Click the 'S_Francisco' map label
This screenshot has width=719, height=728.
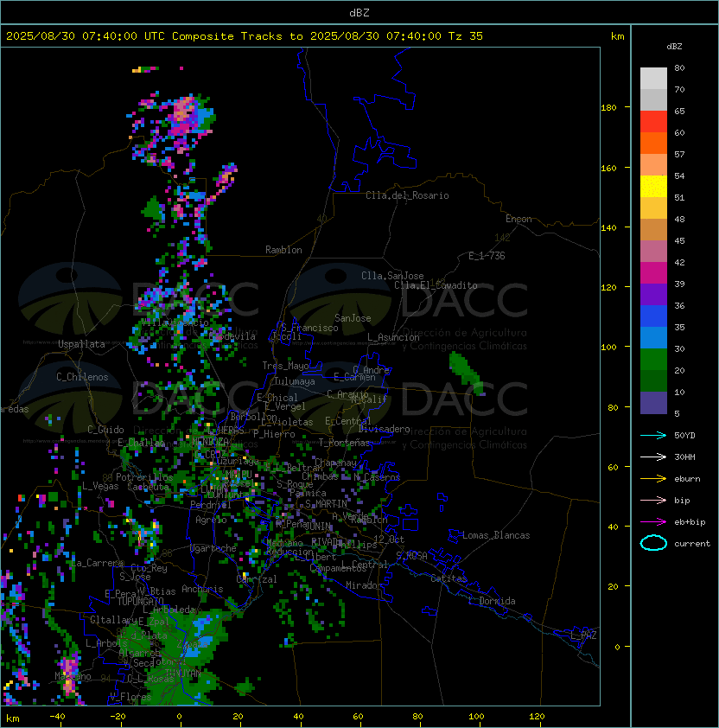tap(309, 328)
